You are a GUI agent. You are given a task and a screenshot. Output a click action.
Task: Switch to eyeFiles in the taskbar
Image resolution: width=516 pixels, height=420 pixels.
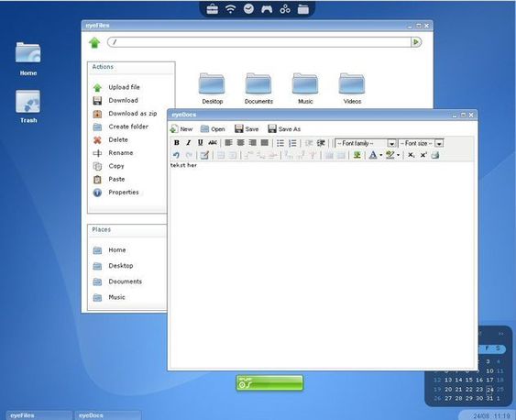click(x=38, y=415)
